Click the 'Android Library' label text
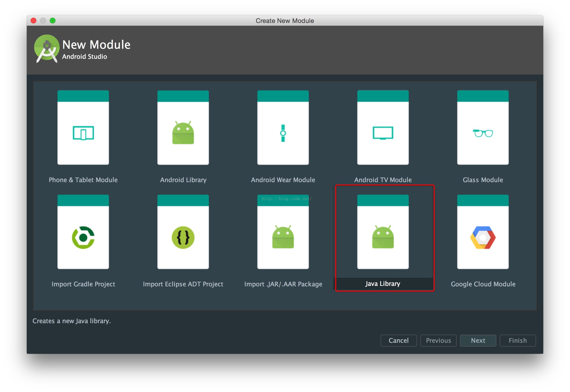This screenshot has height=392, width=570. coord(183,180)
